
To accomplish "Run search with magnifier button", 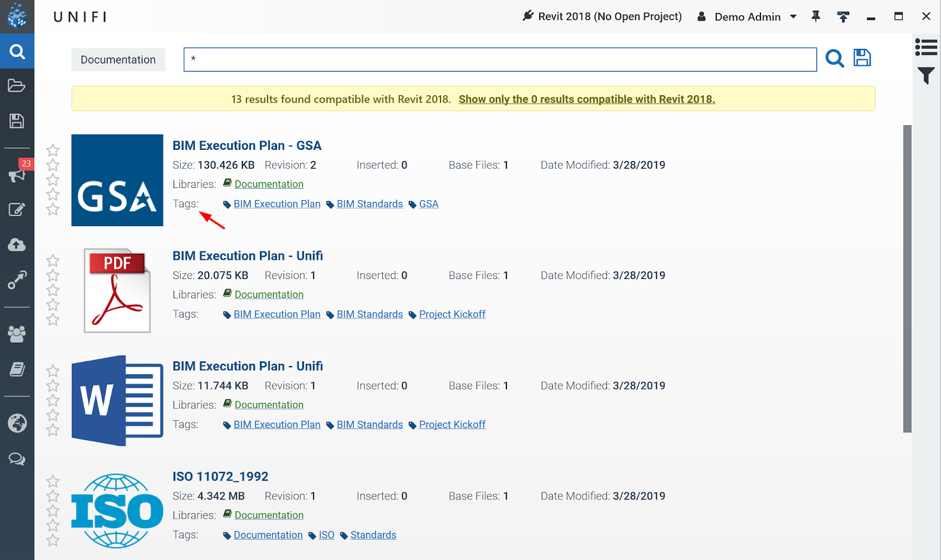I will 835,59.
